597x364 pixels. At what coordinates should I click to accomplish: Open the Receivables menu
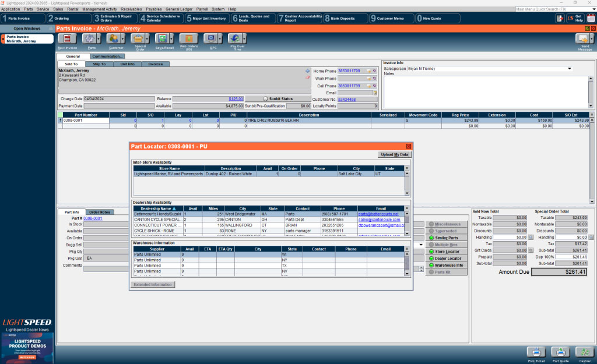tap(131, 9)
